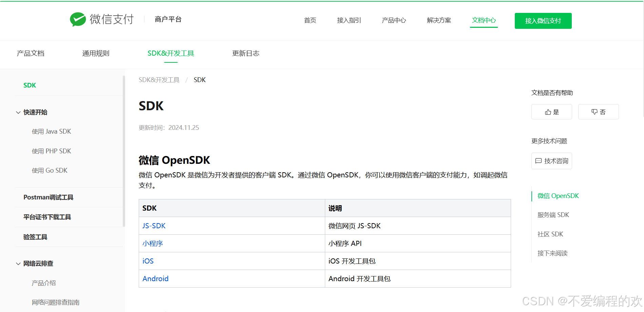This screenshot has width=644, height=312.
Task: Click the iOS table link
Action: click(148, 261)
